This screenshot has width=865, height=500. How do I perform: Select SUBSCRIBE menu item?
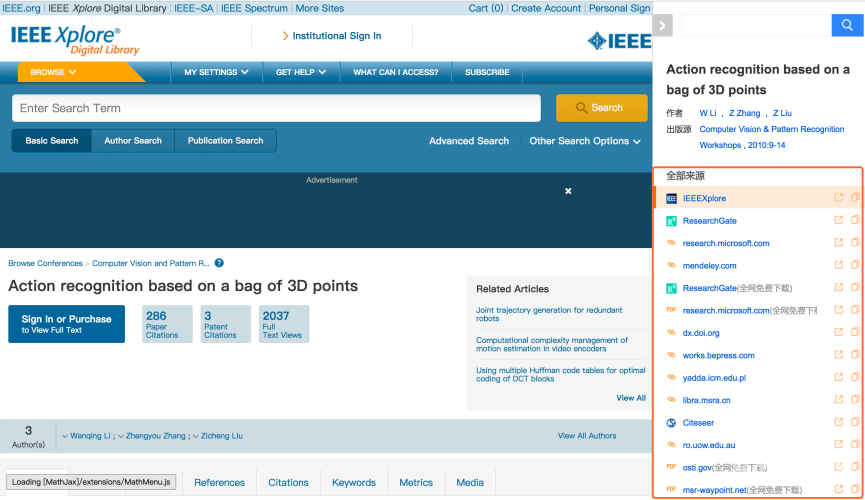[x=487, y=72]
